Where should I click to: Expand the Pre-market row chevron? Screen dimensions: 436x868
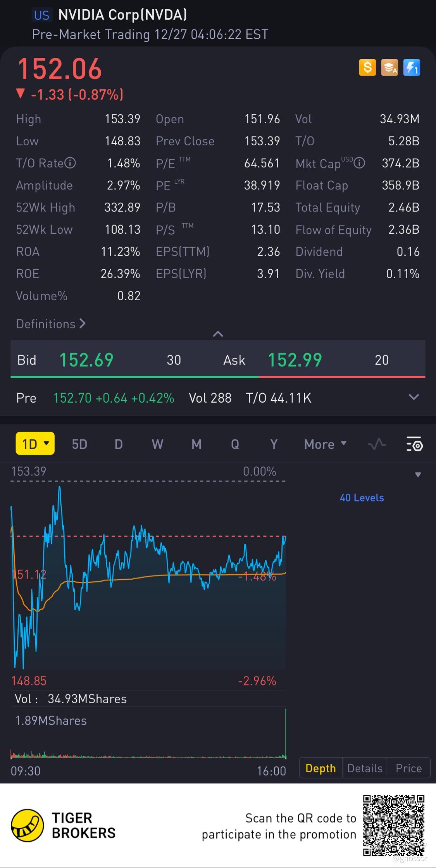coord(414,397)
